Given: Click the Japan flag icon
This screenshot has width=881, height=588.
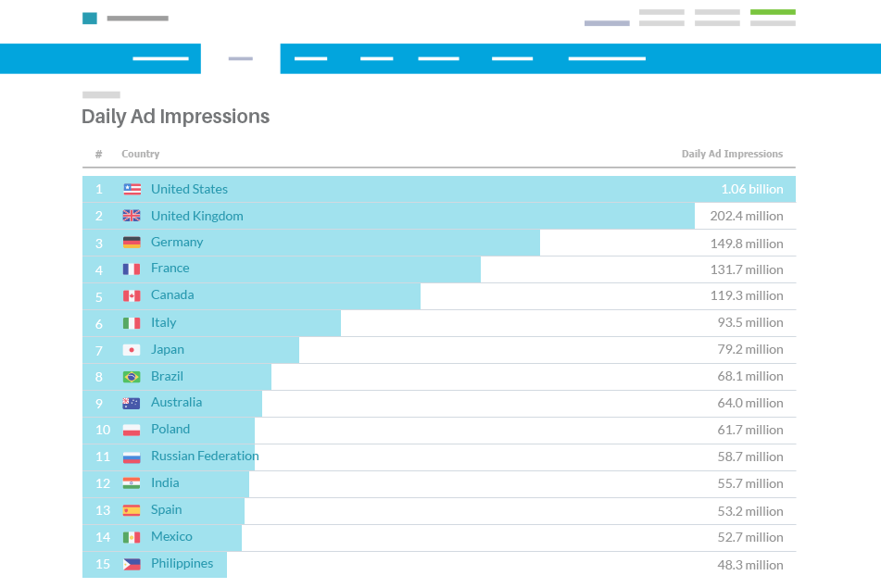Looking at the screenshot, I should (132, 350).
